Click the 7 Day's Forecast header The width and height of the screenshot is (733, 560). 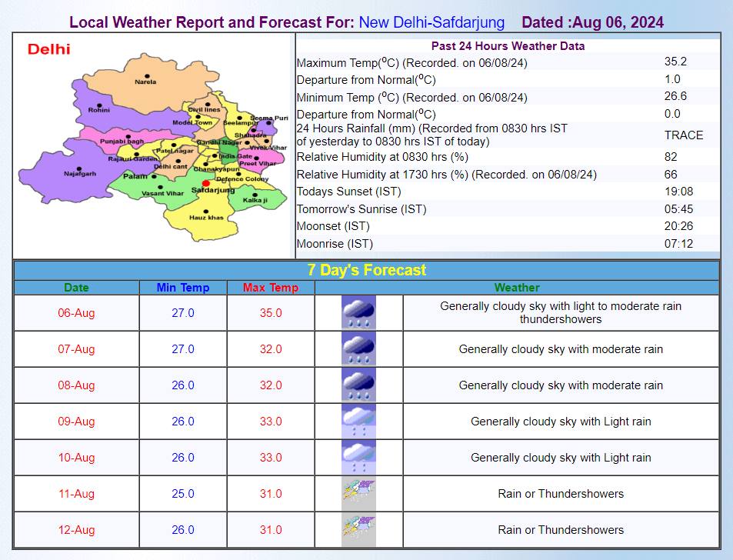(x=366, y=270)
